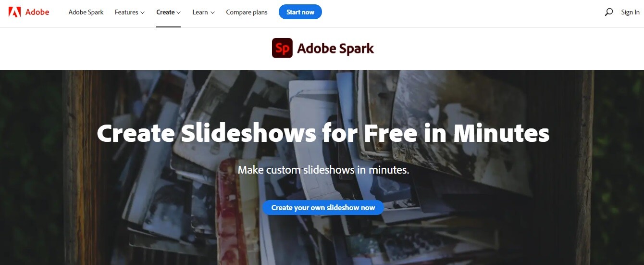Open the Create menu
The height and width of the screenshot is (265, 644).
tap(169, 12)
